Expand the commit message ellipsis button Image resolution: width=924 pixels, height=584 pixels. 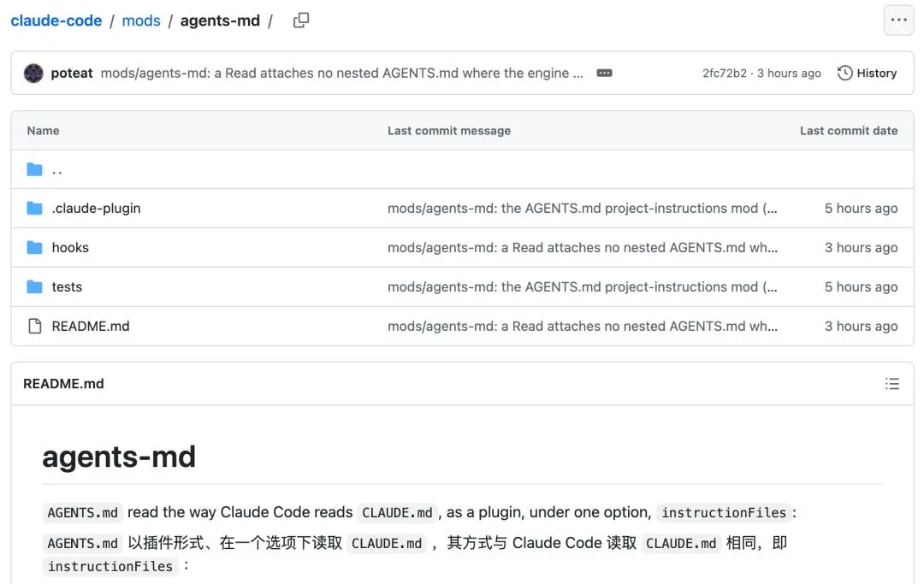click(604, 73)
